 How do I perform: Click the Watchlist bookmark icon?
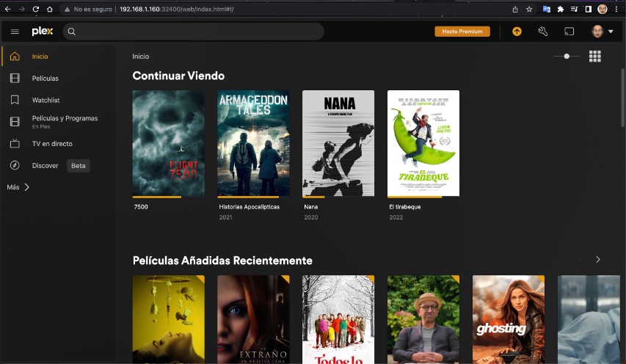(15, 100)
